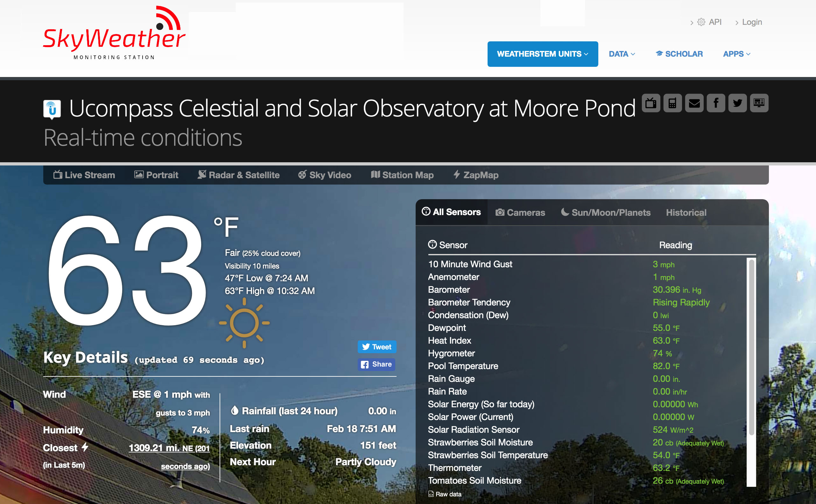Image resolution: width=816 pixels, height=504 pixels.
Task: Click the 30.396 in. Hg reading
Action: (x=677, y=290)
